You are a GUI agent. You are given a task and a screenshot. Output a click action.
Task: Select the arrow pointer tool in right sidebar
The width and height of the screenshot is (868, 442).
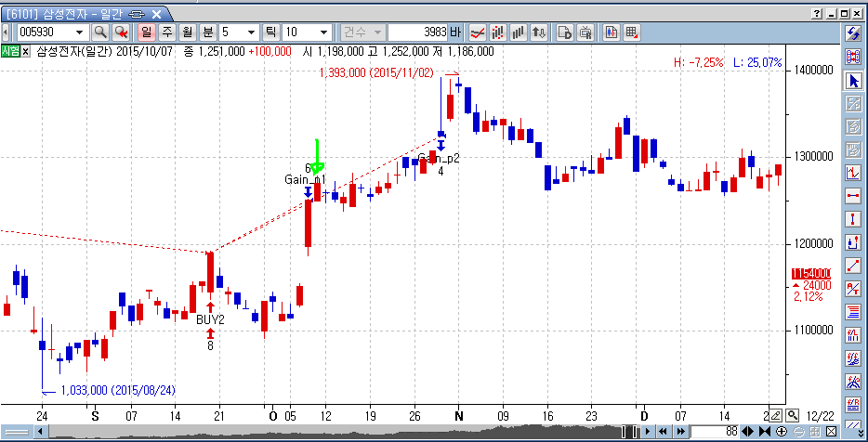pyautogui.click(x=853, y=81)
